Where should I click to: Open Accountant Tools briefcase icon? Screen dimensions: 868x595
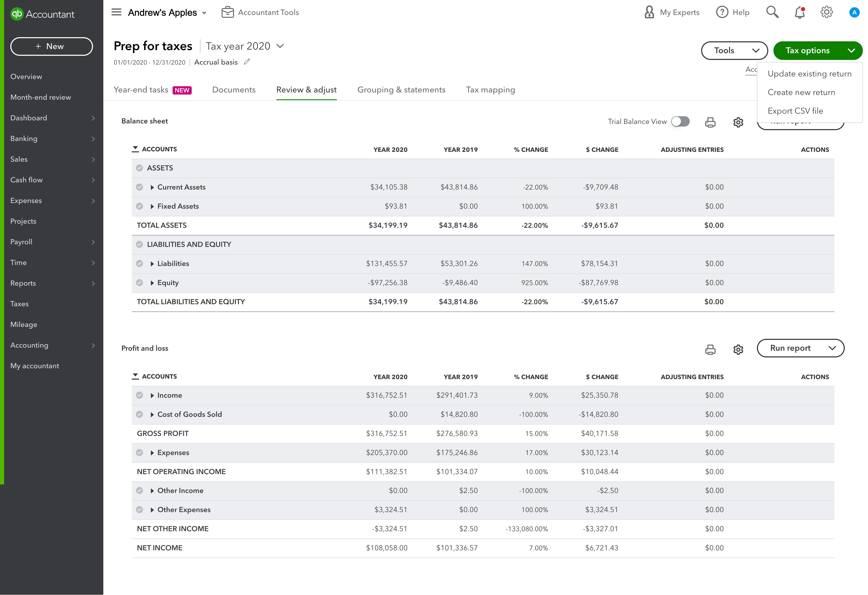(227, 12)
